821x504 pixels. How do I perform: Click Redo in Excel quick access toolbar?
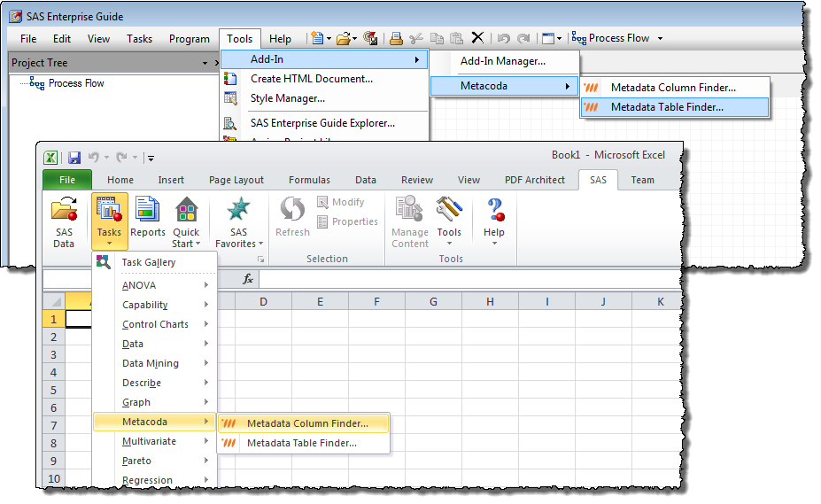(x=122, y=157)
